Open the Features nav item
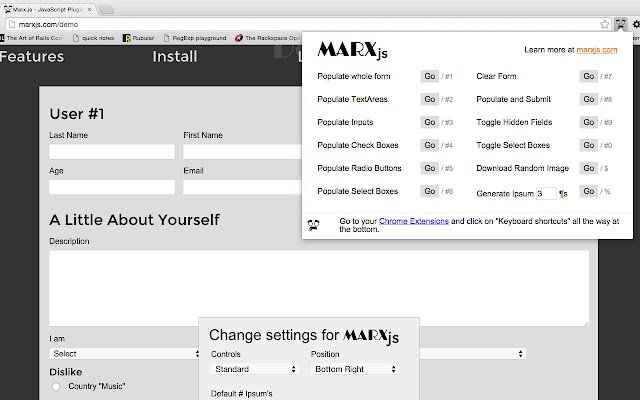640x400 pixels. (x=32, y=56)
